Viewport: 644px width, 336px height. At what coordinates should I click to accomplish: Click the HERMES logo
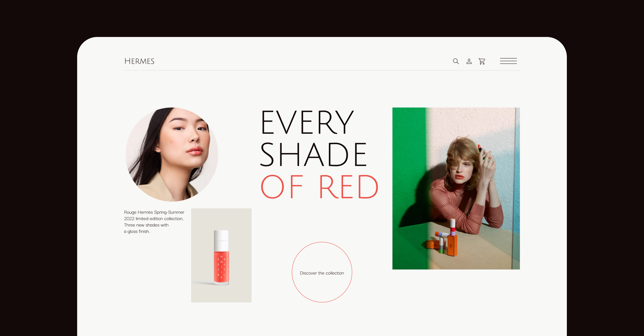[139, 61]
